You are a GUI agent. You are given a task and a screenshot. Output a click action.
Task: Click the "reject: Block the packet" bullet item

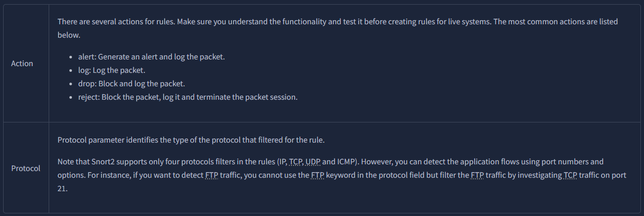pos(184,97)
